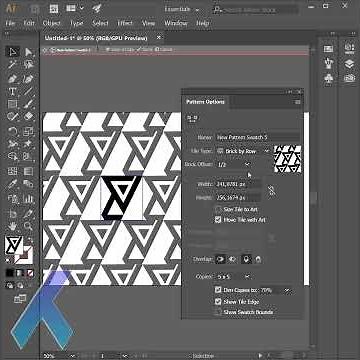
Task: Toggle the Size Tile to Art checkbox
Action: (218, 209)
